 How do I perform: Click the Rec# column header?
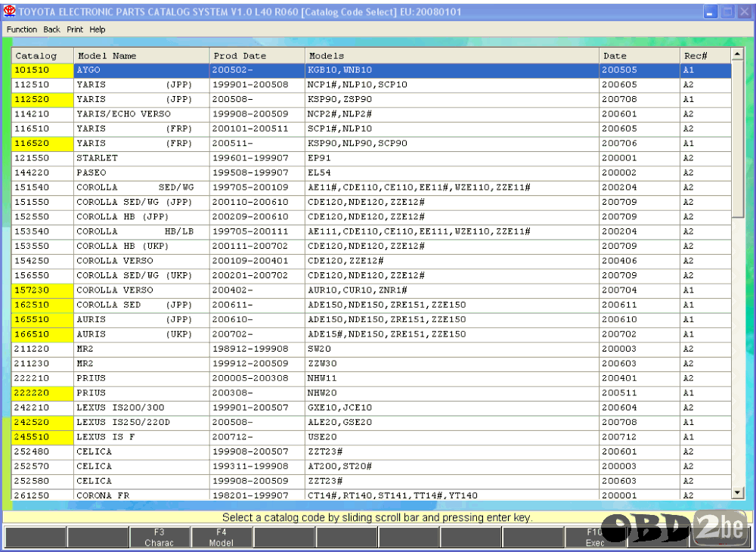pos(706,55)
